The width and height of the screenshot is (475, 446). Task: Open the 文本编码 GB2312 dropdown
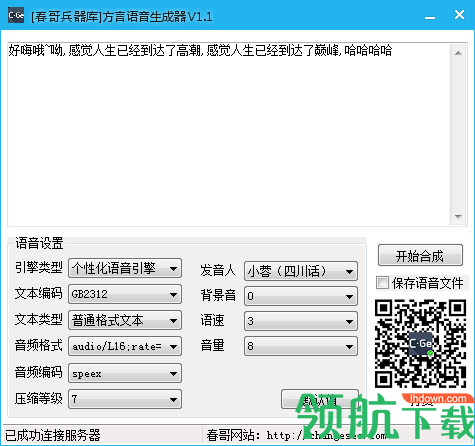pos(125,294)
